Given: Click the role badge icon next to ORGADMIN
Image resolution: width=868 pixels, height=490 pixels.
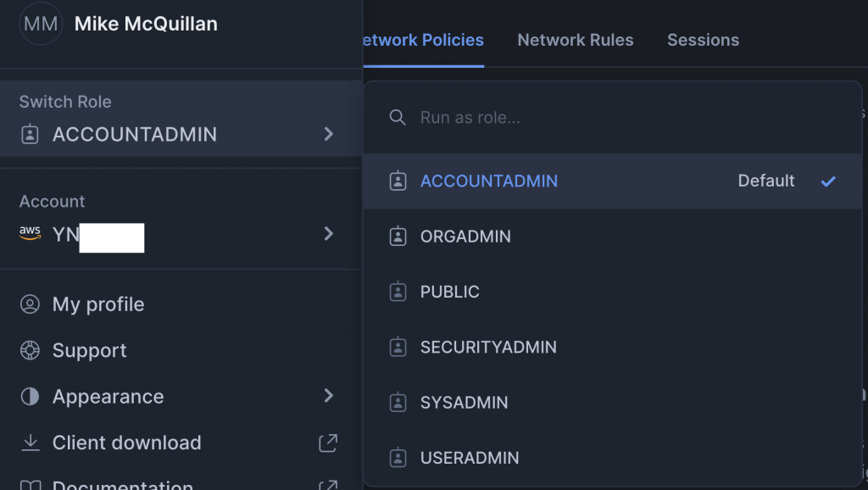Looking at the screenshot, I should (x=398, y=237).
